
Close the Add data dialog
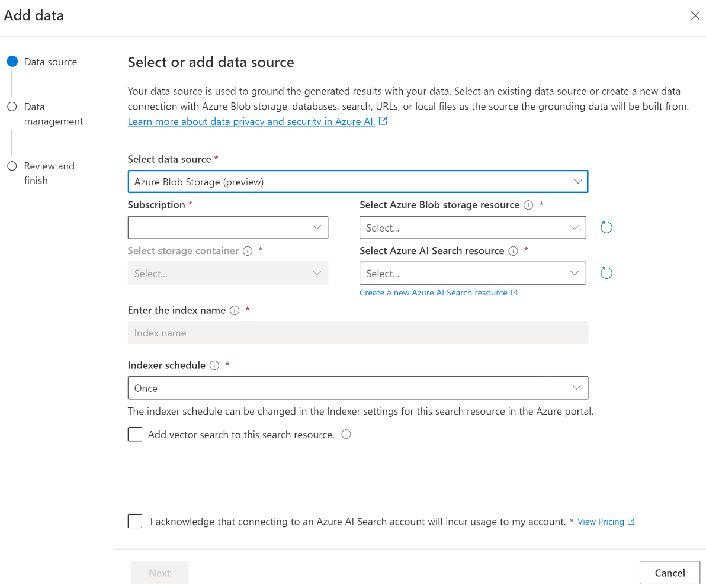695,16
